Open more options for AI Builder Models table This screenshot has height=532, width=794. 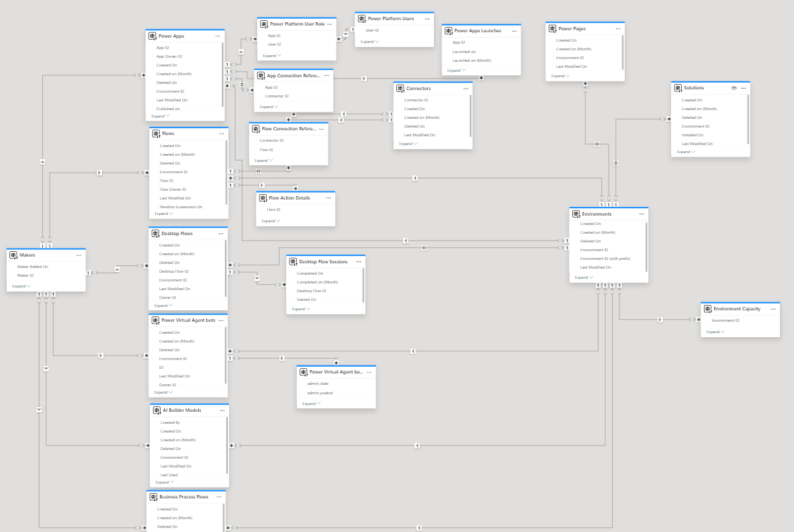click(x=222, y=410)
